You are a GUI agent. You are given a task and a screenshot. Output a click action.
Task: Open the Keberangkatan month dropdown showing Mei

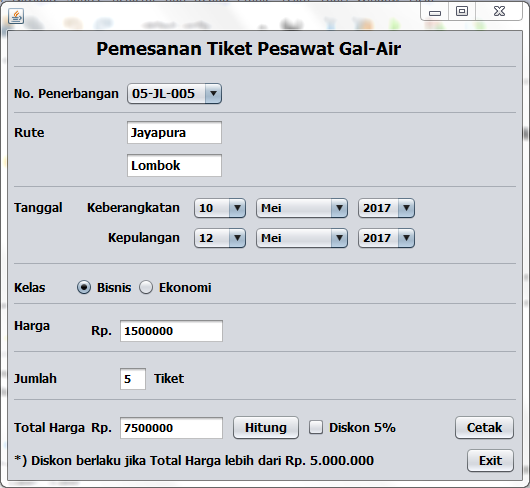pos(302,208)
